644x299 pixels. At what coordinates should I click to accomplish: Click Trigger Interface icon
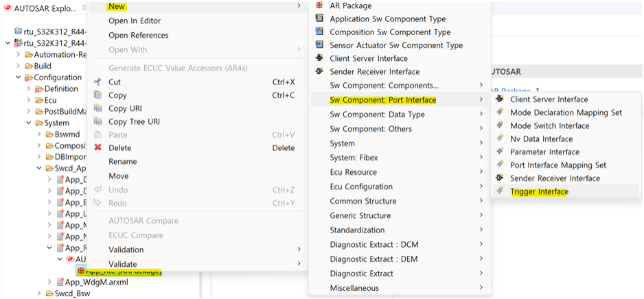click(x=500, y=191)
